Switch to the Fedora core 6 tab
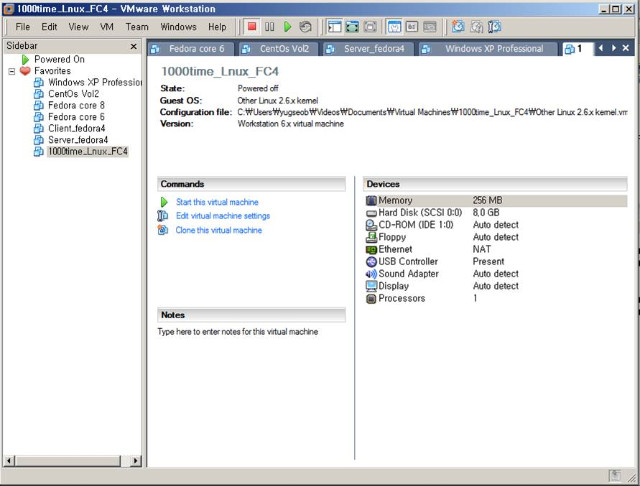This screenshot has height=486, width=640. tap(191, 49)
